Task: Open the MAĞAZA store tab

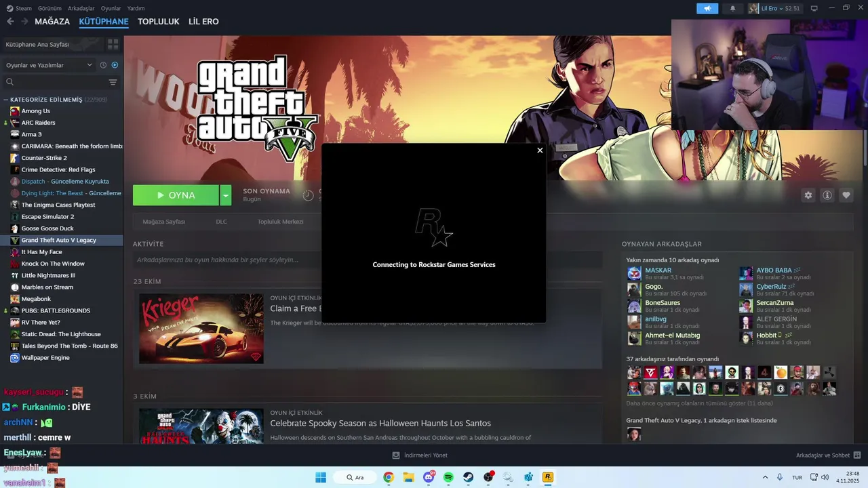Action: point(52,22)
